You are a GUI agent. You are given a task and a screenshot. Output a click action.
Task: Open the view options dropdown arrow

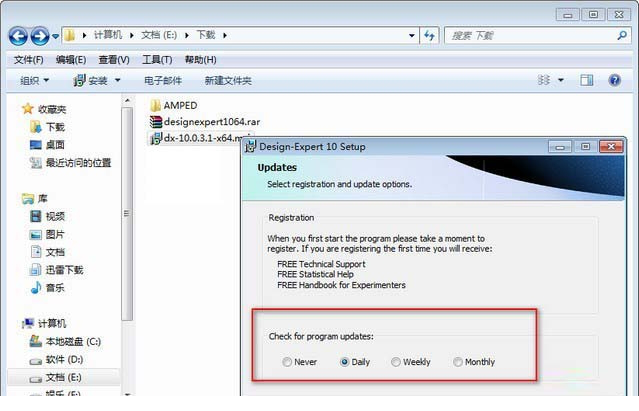pos(561,80)
